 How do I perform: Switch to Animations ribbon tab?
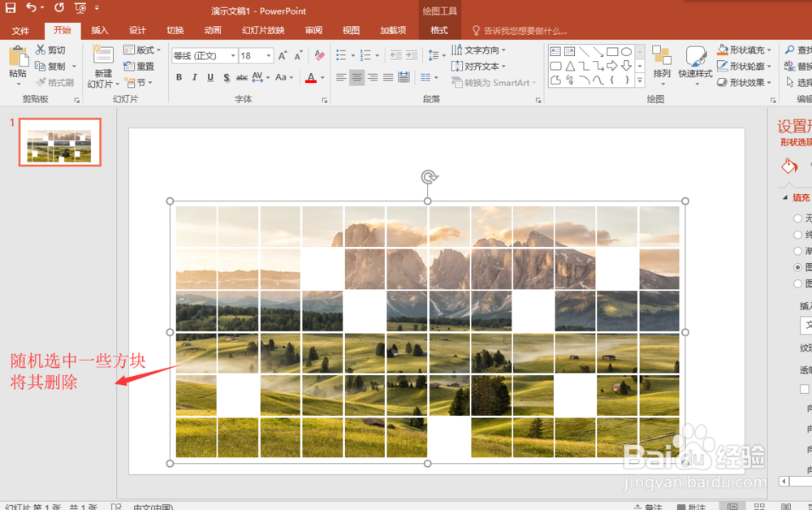click(x=212, y=31)
